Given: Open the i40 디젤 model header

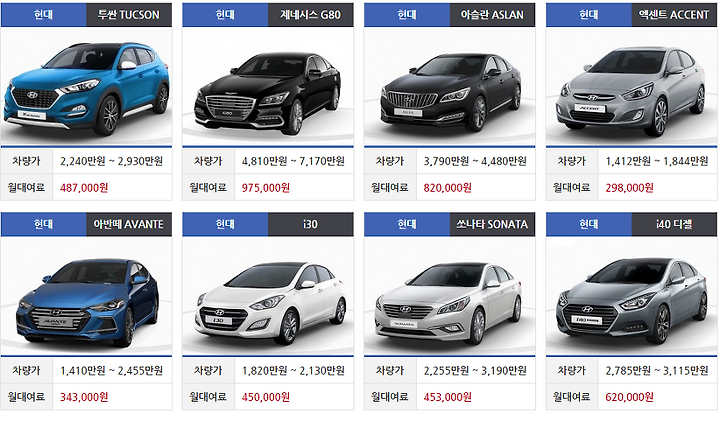Looking at the screenshot, I should (674, 225).
